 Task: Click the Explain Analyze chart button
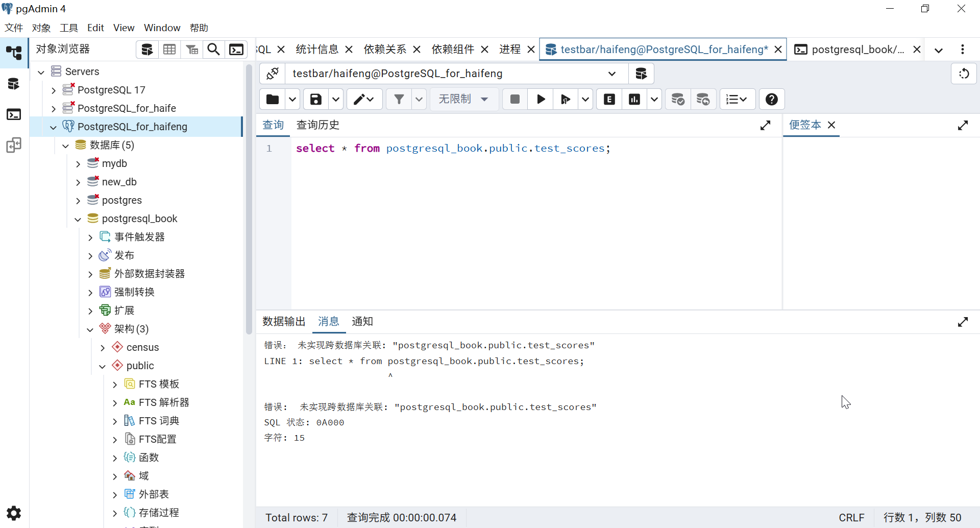tap(634, 99)
